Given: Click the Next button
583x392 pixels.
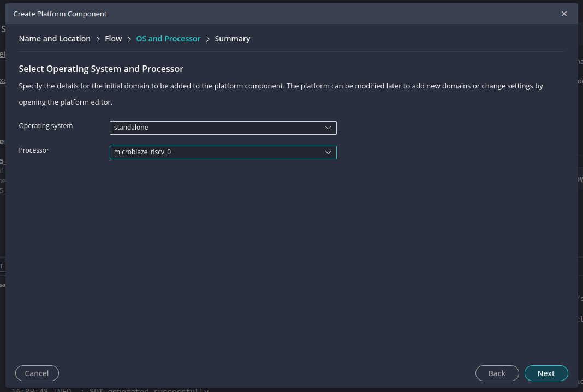Looking at the screenshot, I should point(546,373).
